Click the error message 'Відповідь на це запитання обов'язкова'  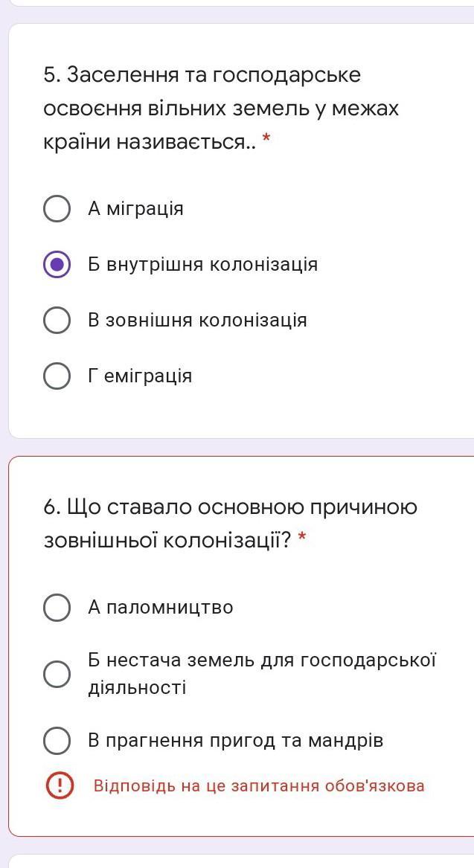[x=259, y=786]
